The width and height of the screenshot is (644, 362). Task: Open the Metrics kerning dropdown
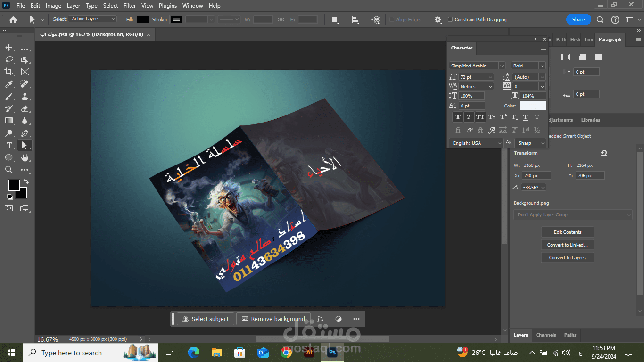490,86
